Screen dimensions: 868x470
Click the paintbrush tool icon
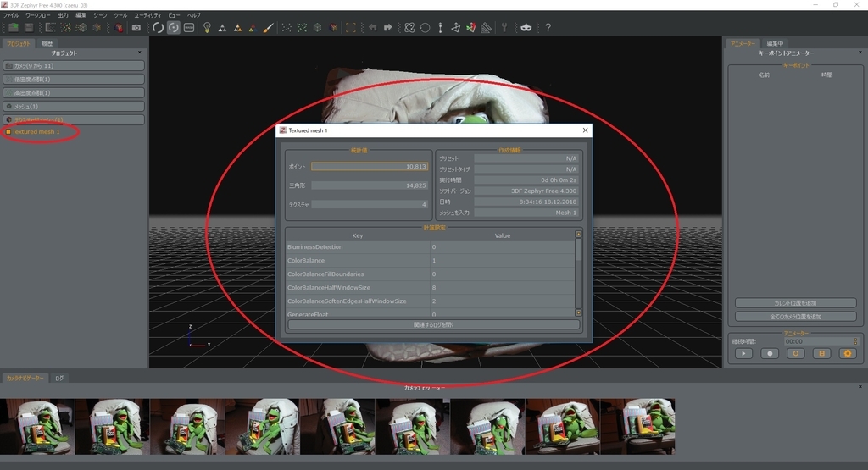[x=268, y=28]
